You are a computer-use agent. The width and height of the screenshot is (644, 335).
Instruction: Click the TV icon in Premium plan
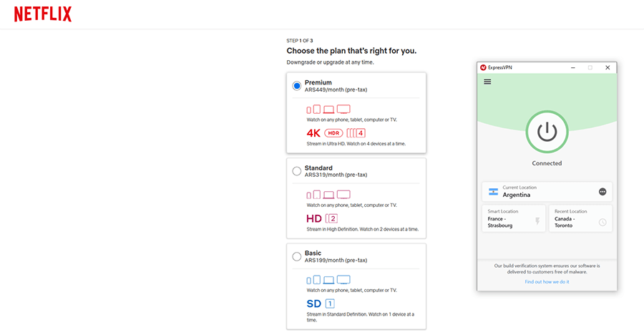coord(343,109)
